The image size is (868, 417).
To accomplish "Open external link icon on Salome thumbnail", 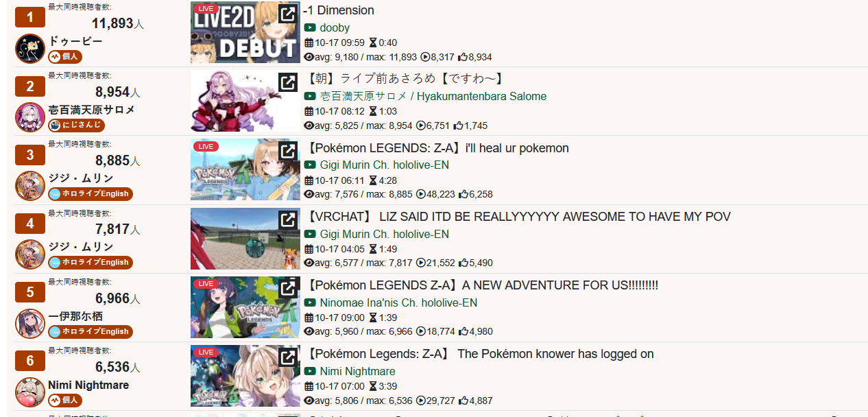I will click(288, 82).
